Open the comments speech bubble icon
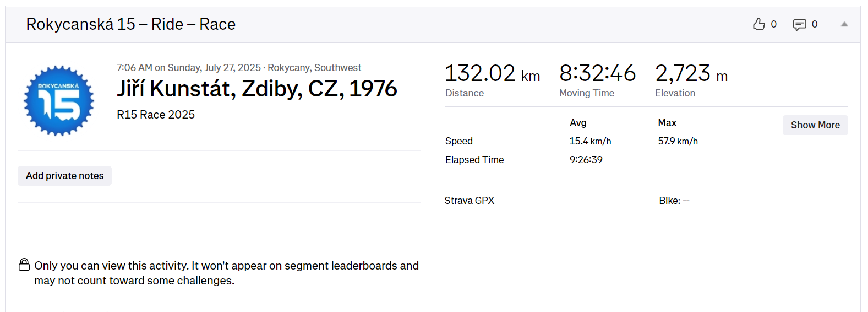This screenshot has width=868, height=312. click(799, 24)
